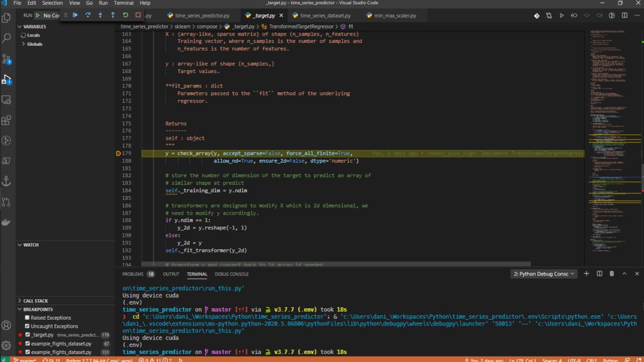Click Python 3.7.7 interpreter in status bar
644x362 pixels.
click(x=99, y=360)
